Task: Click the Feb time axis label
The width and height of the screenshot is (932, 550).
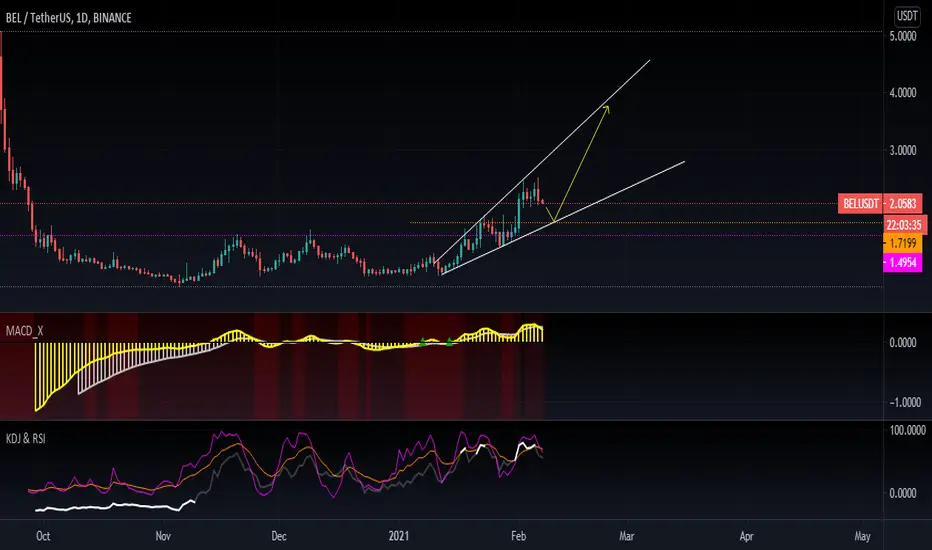Action: (518, 536)
